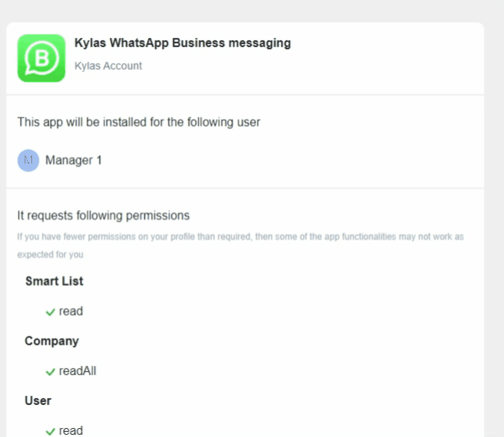The height and width of the screenshot is (437, 504).
Task: Select the read permission under User
Action: coord(71,431)
